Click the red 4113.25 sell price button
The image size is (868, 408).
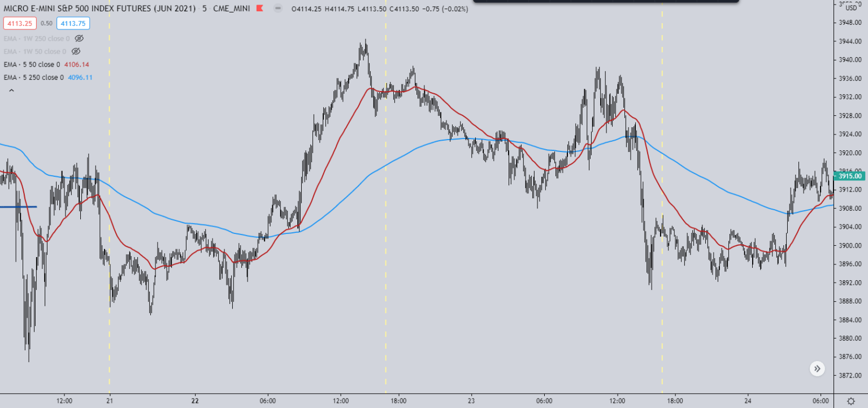pyautogui.click(x=20, y=23)
